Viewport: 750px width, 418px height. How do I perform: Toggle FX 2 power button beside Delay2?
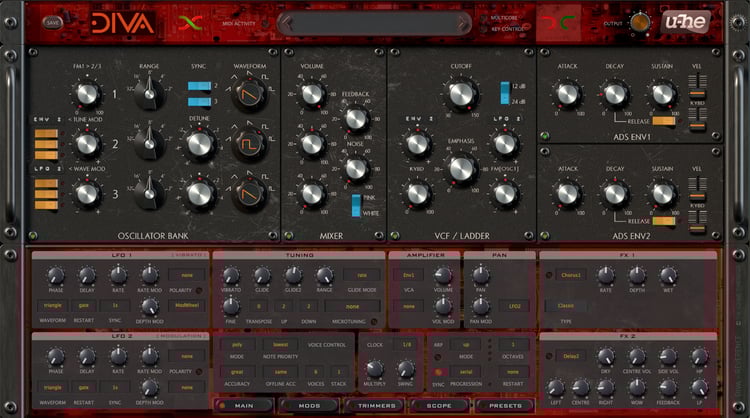[x=549, y=356]
